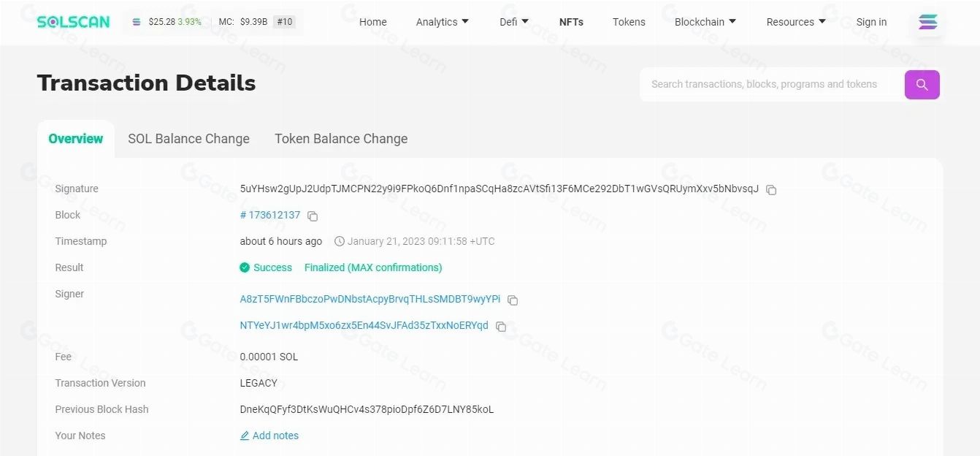Open the Solana network menu icon
Viewport: 980px width, 456px height.
927,23
